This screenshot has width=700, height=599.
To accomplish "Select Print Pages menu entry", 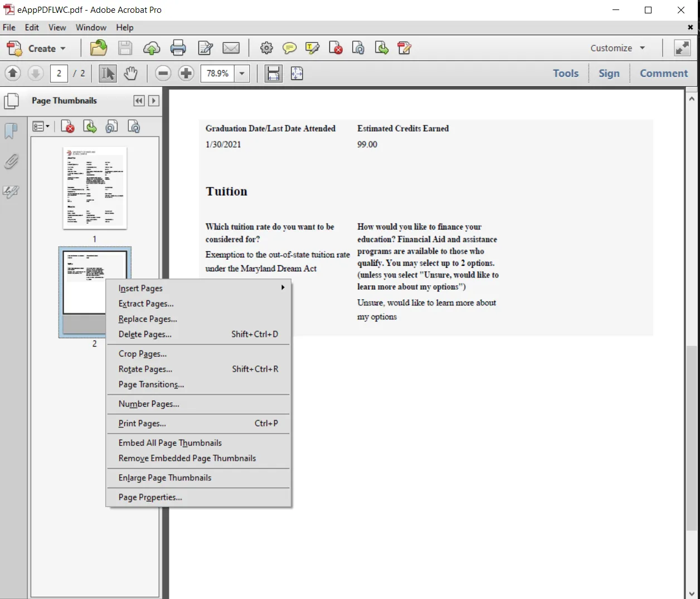I will point(198,423).
